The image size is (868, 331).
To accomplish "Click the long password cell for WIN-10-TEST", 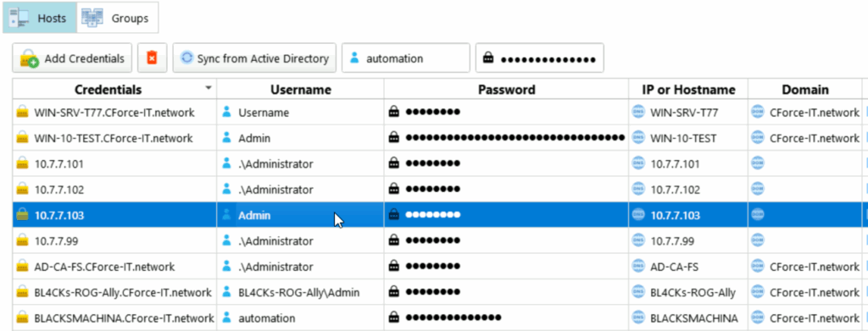I will (x=507, y=138).
